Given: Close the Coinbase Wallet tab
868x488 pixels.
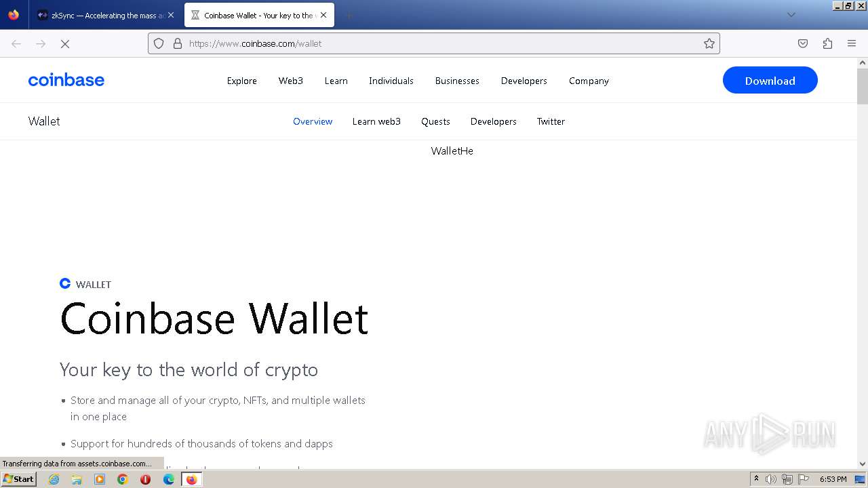Looking at the screenshot, I should (323, 15).
